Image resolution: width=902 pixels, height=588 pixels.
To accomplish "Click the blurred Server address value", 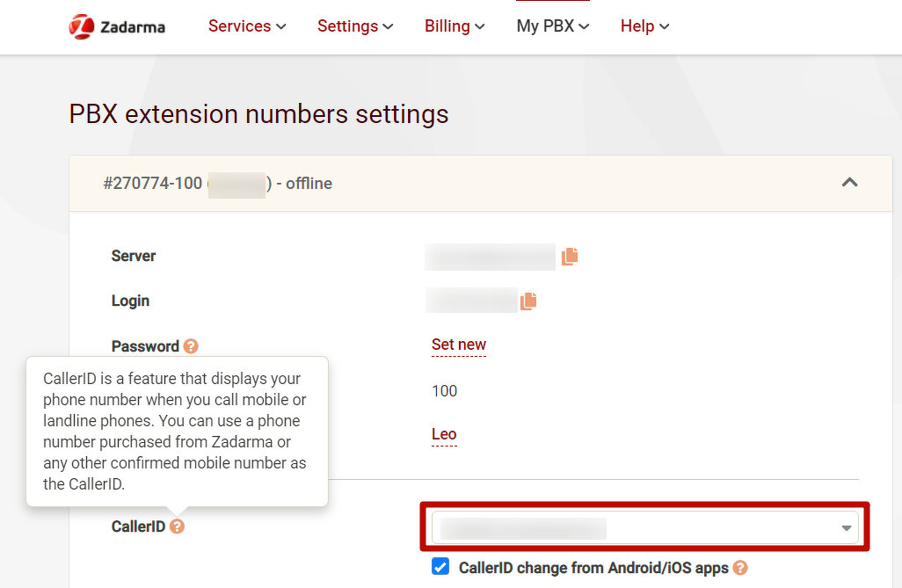I will (x=490, y=257).
